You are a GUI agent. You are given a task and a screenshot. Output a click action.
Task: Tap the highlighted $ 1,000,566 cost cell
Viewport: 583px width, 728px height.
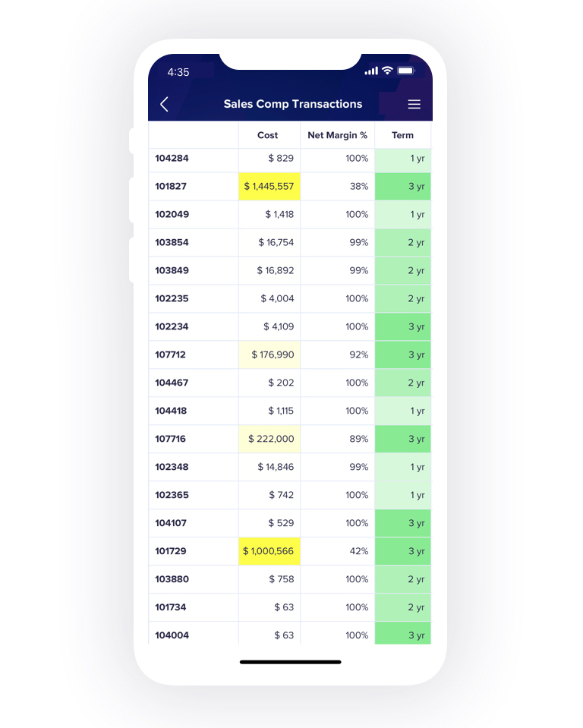(x=269, y=551)
